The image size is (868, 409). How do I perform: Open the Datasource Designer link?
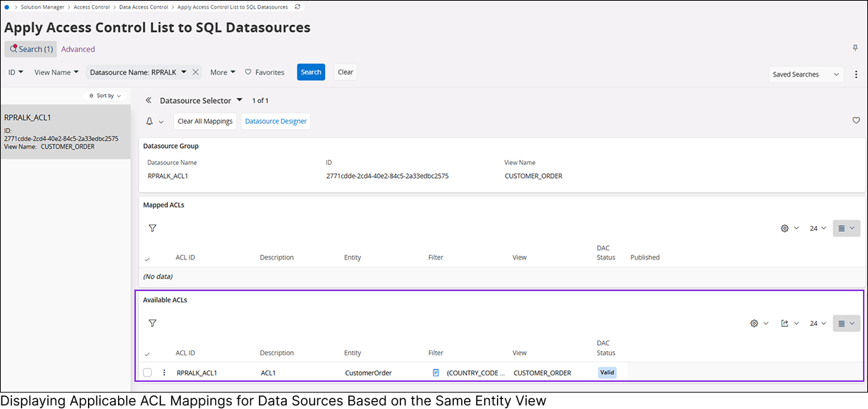pyautogui.click(x=276, y=121)
